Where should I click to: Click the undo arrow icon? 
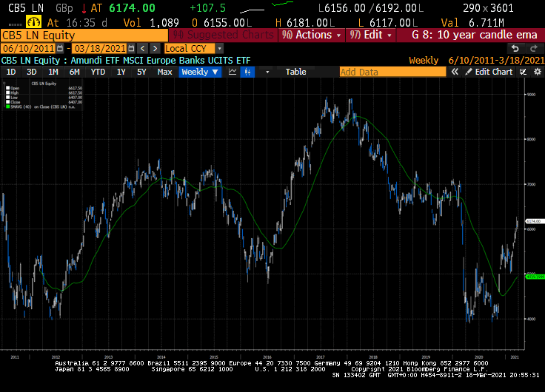click(515, 48)
